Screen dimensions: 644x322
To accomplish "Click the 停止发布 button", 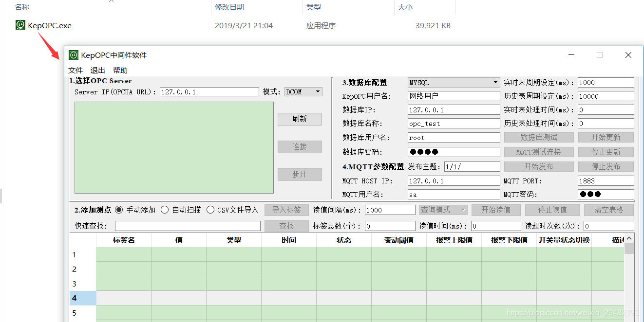I will (606, 166).
